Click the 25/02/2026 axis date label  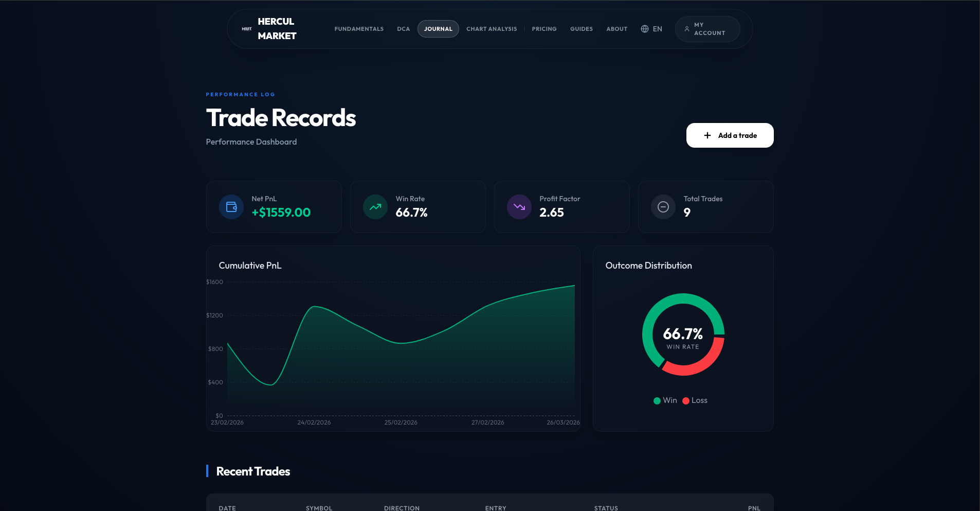tap(401, 422)
